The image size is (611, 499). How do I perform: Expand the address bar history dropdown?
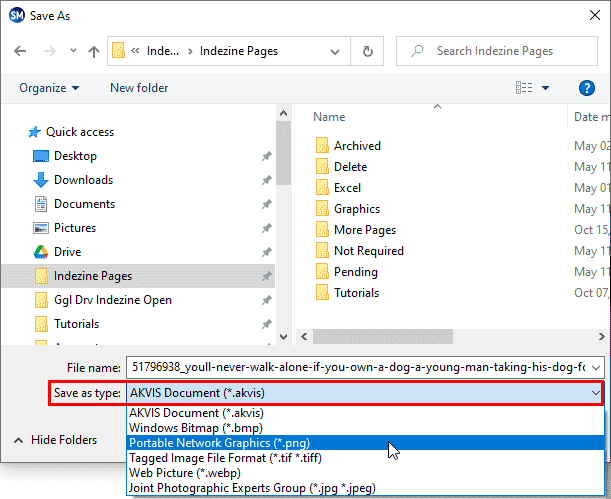tap(337, 51)
